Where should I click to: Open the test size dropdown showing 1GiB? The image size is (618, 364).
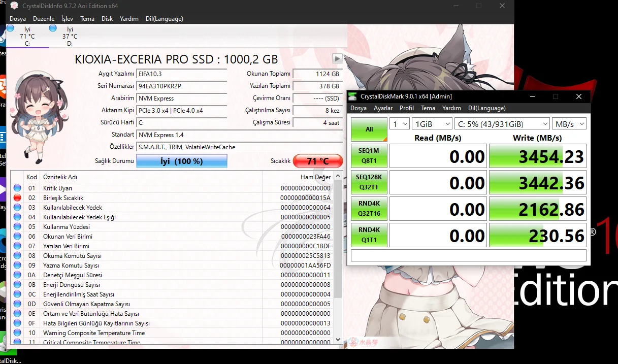(432, 124)
